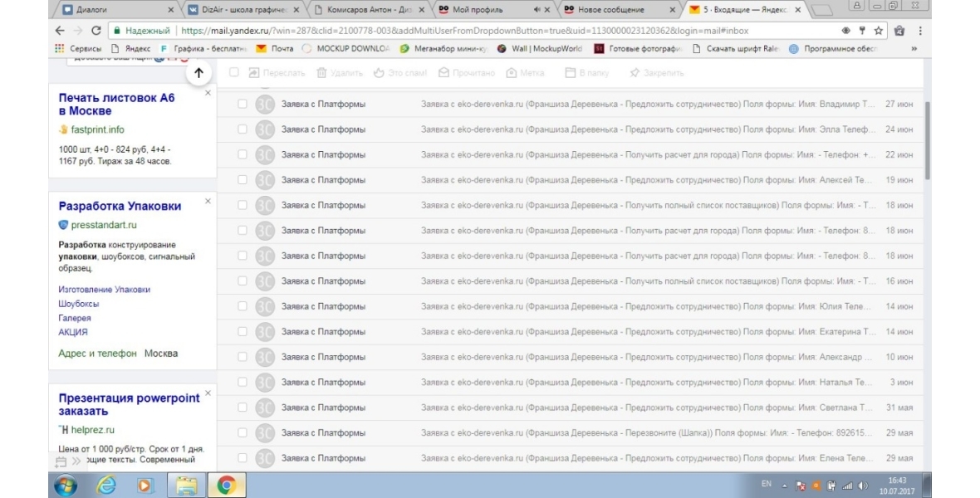Open Wall | MockupWorld bookmark

tap(540, 48)
